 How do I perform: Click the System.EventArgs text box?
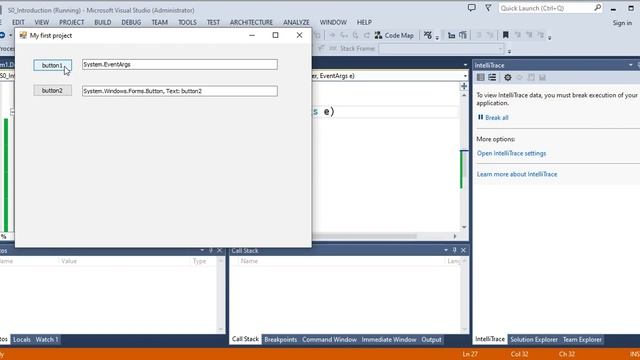click(180, 64)
